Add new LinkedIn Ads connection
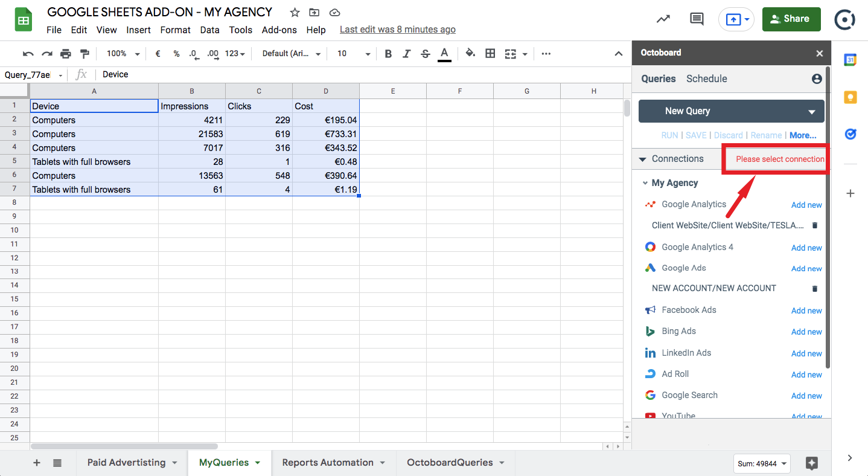The height and width of the screenshot is (476, 868). tap(806, 353)
